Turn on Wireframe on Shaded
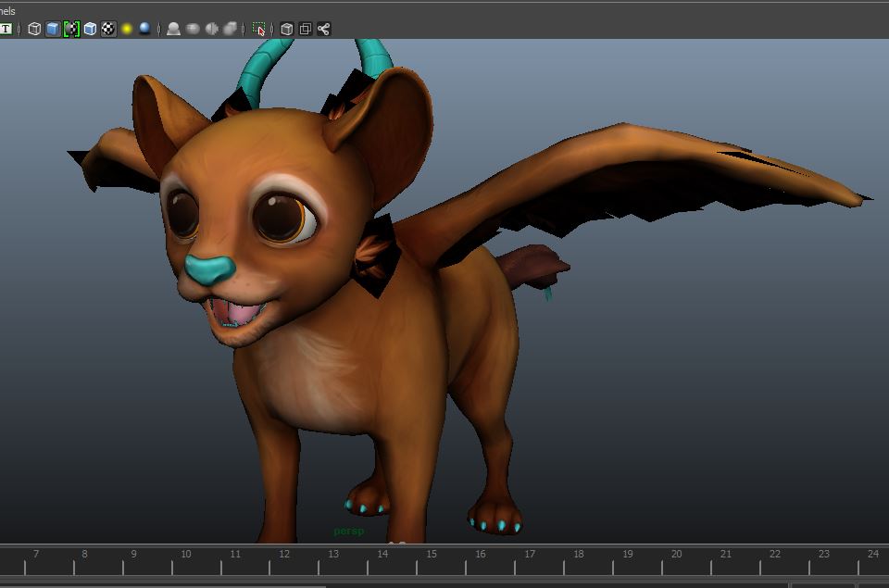Screen dimensions: 889x588 (x=90, y=29)
